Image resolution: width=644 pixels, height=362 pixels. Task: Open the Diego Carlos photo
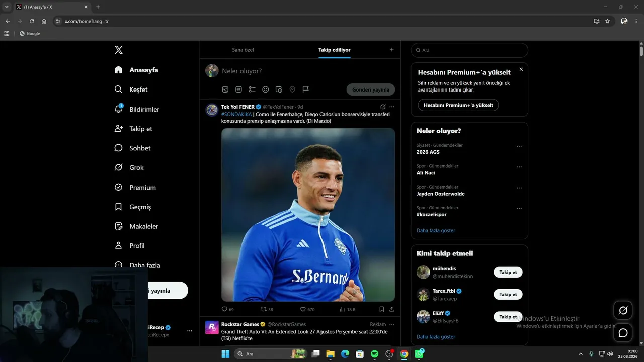tap(308, 215)
